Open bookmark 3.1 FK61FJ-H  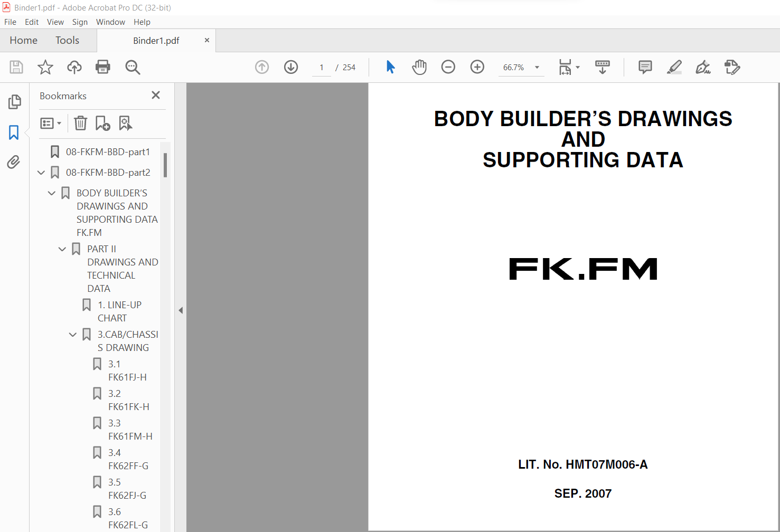[x=127, y=370]
